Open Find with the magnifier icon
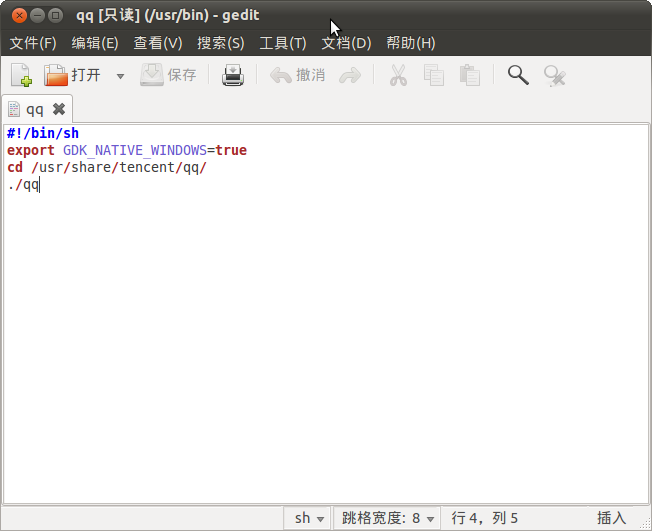Screen dimensions: 652x531 pyautogui.click(x=518, y=75)
